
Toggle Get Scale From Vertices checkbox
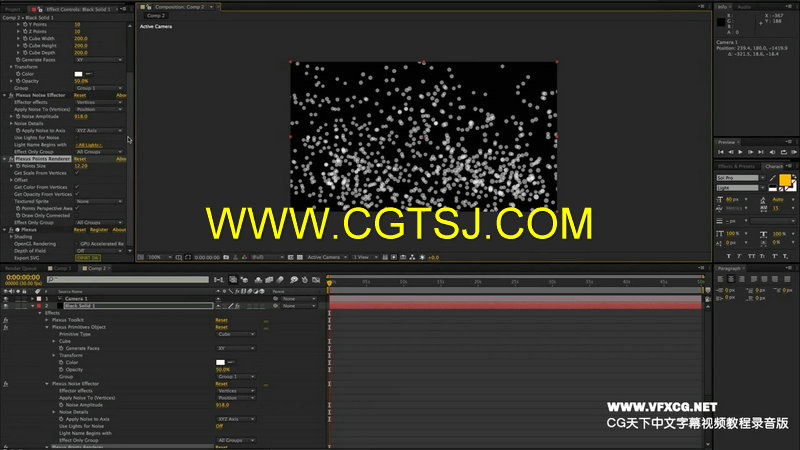point(77,173)
